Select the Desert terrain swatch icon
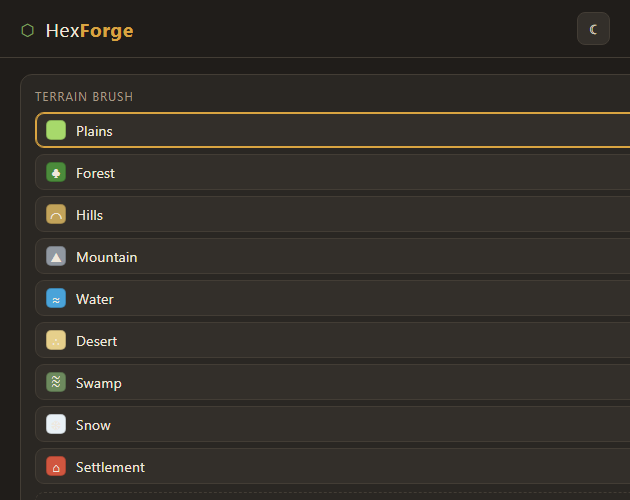 tap(56, 340)
